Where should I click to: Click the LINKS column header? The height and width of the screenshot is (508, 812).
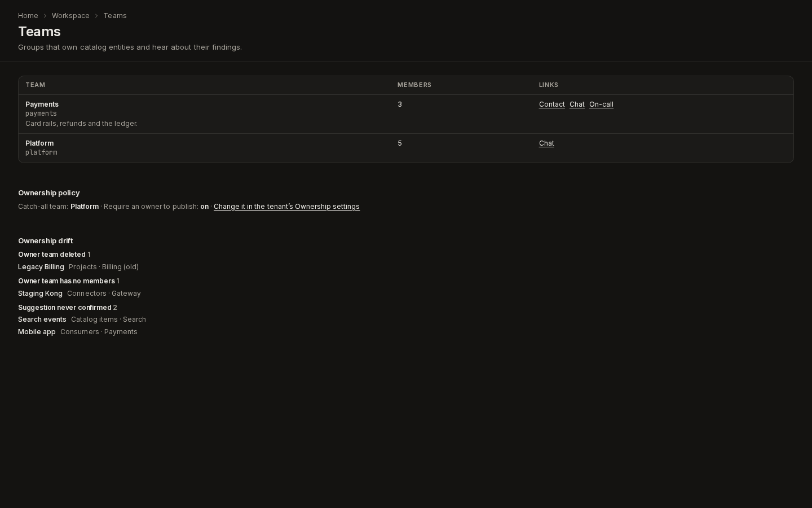point(549,85)
